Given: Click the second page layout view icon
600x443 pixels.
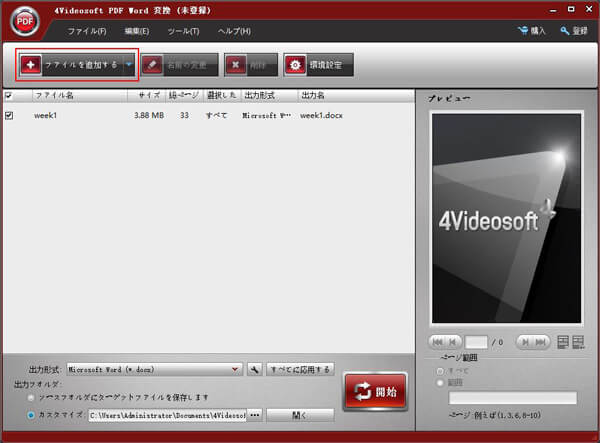Looking at the screenshot, I should (x=578, y=342).
